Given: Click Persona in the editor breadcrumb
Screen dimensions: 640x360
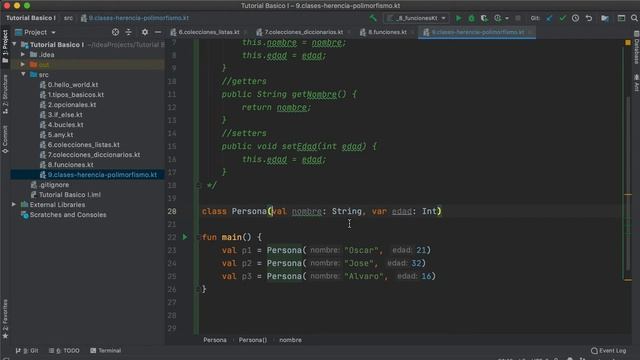Looking at the screenshot, I should (x=215, y=340).
